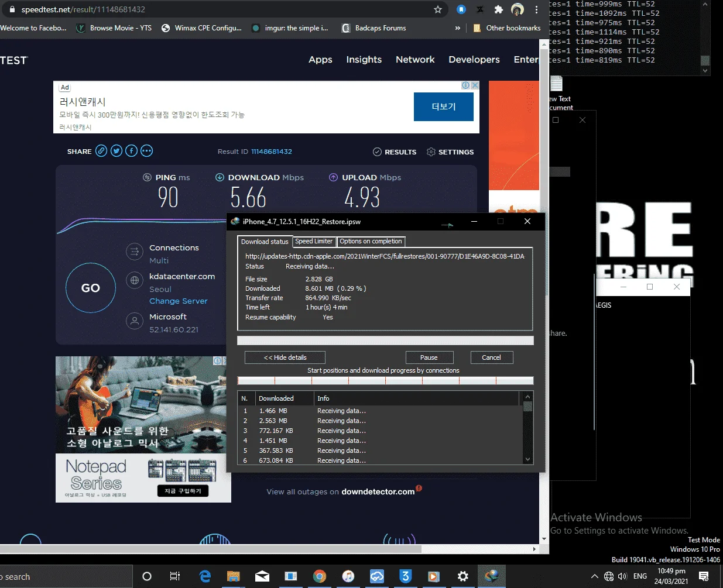Screen dimensions: 723x588
Task: Open the Network menu on Speedtest
Action: pos(415,59)
